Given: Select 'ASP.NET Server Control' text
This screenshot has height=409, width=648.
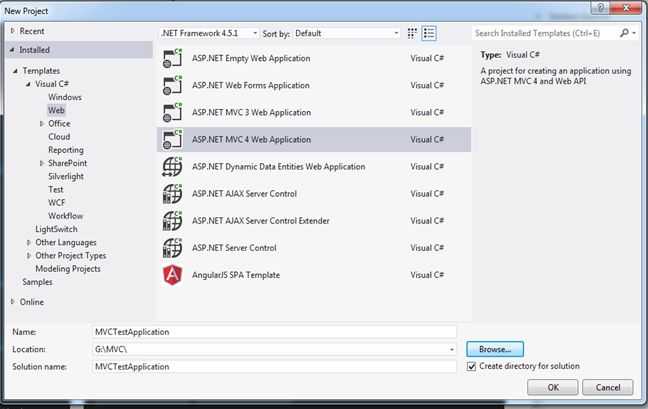Looking at the screenshot, I should point(234,248).
